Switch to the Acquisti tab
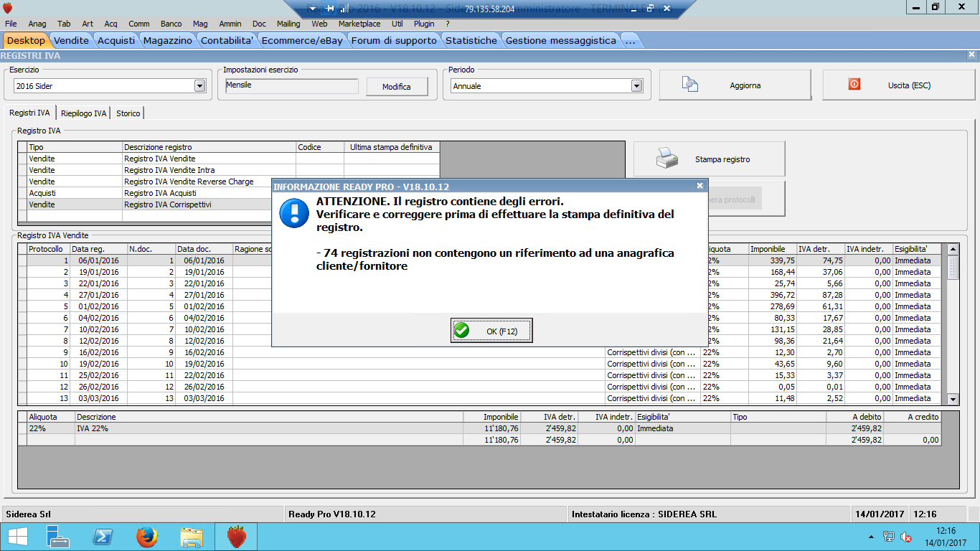Image resolution: width=980 pixels, height=551 pixels. [116, 40]
